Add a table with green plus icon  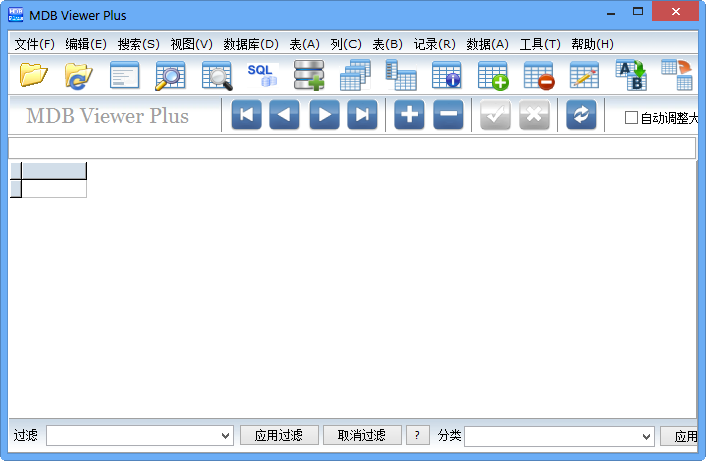point(493,76)
